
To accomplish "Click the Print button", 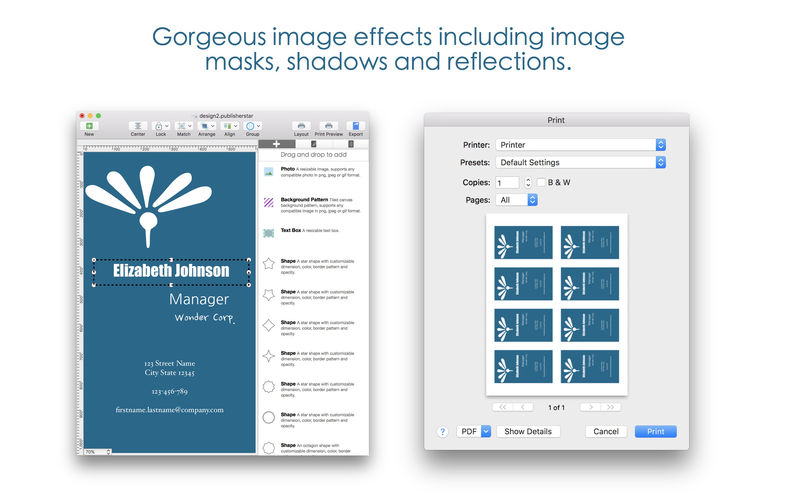I will click(656, 432).
